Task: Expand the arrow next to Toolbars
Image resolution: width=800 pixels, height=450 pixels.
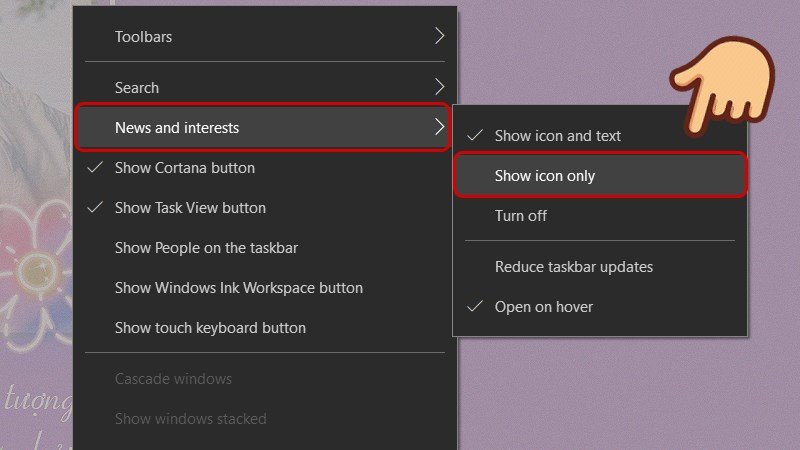Action: coord(439,37)
